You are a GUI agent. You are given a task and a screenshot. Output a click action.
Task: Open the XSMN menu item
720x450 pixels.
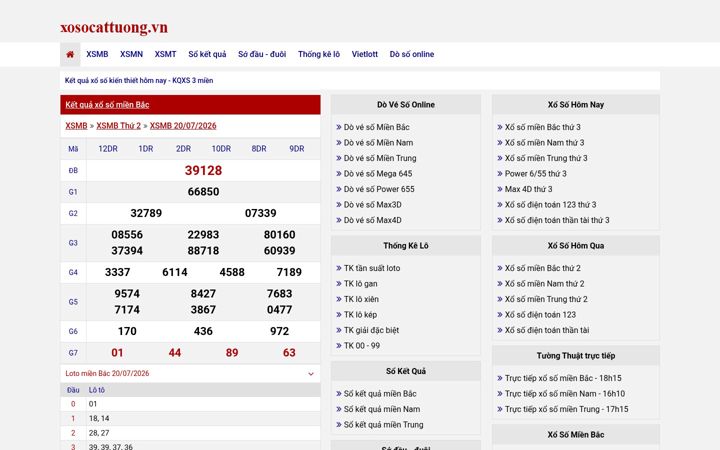[x=131, y=54]
